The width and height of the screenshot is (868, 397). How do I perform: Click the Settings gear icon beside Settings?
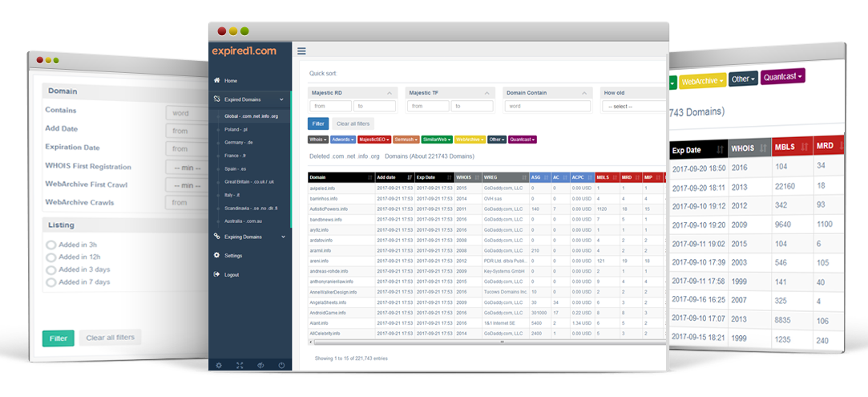[x=217, y=255]
